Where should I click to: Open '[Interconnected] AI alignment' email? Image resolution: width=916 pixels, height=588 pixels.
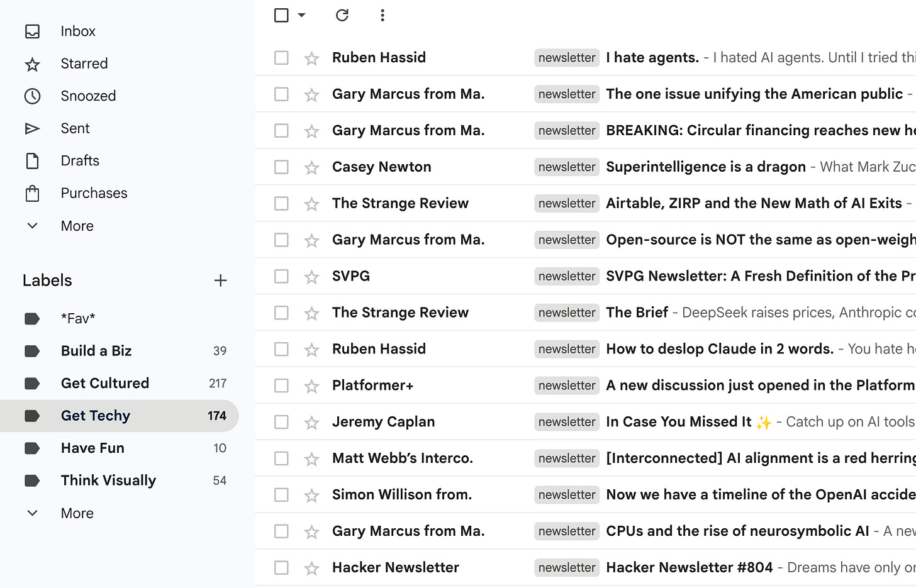point(761,458)
